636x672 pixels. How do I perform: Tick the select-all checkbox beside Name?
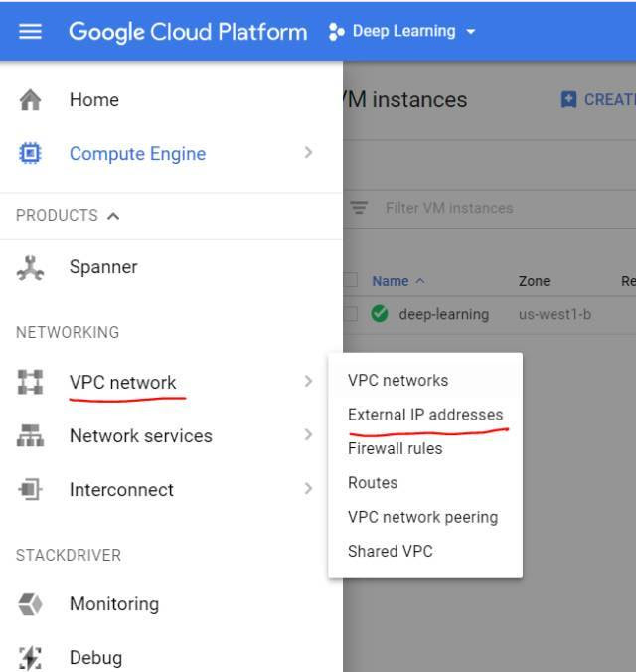pos(351,280)
